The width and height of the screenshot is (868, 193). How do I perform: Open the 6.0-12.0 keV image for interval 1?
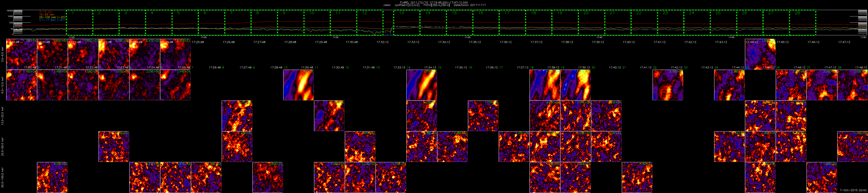tap(22, 85)
